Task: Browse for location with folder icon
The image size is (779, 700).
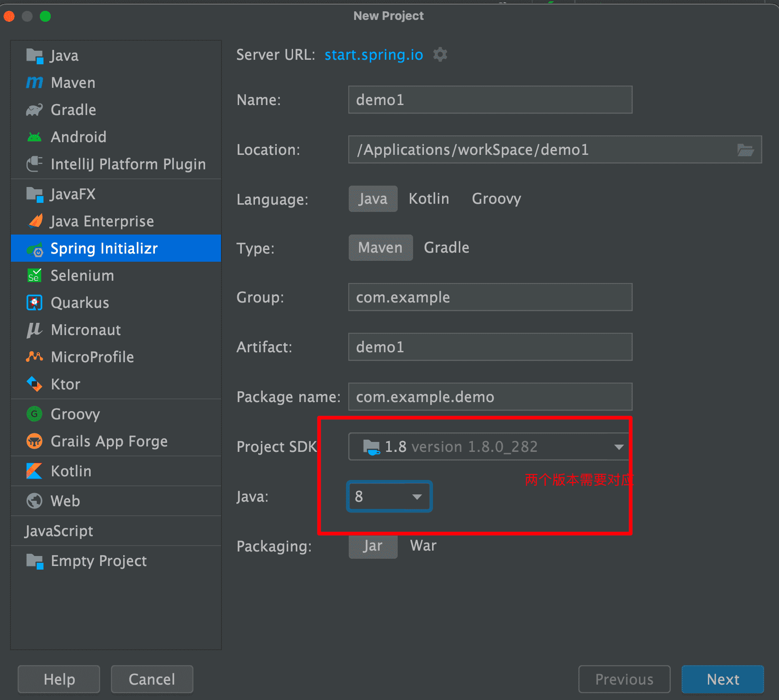Action: [x=745, y=150]
